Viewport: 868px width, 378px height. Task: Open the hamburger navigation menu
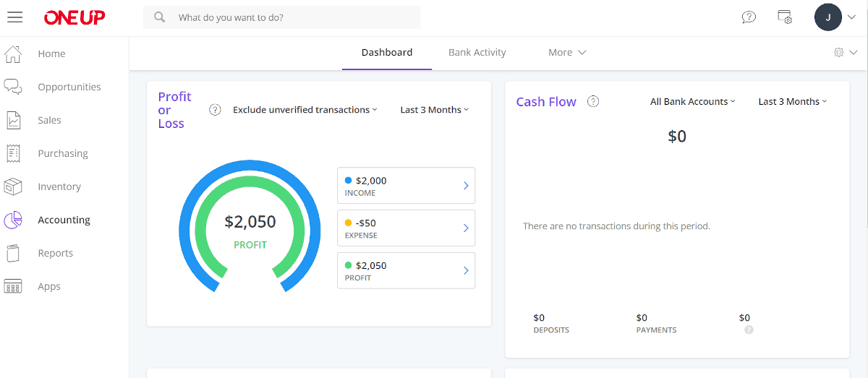coord(14,17)
